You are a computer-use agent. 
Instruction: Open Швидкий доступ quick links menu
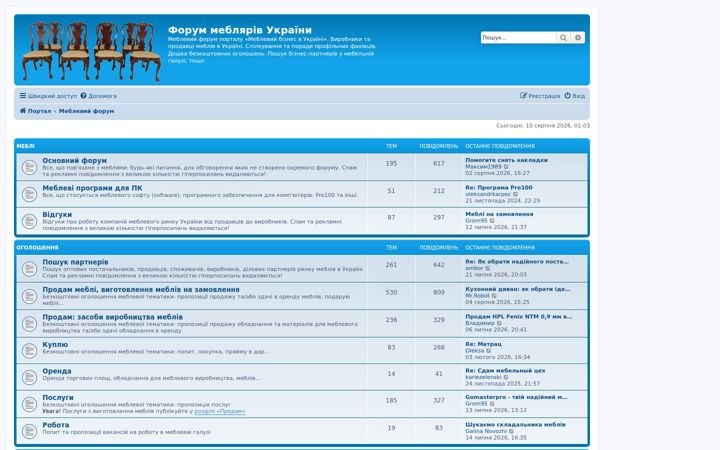coord(48,96)
